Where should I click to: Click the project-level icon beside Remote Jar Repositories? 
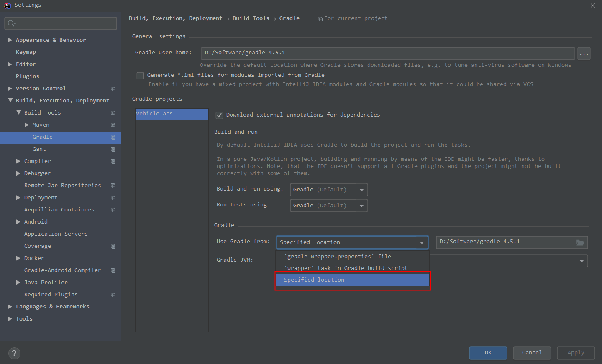coord(113,186)
